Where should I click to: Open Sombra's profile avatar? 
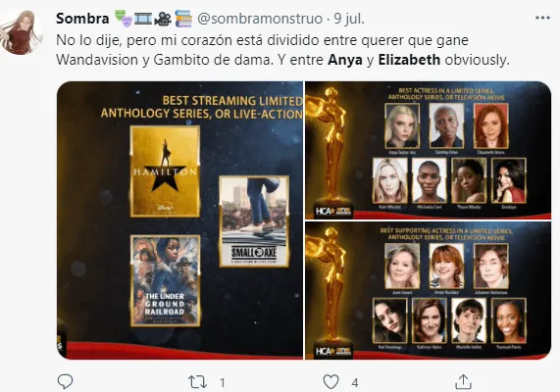tap(22, 32)
